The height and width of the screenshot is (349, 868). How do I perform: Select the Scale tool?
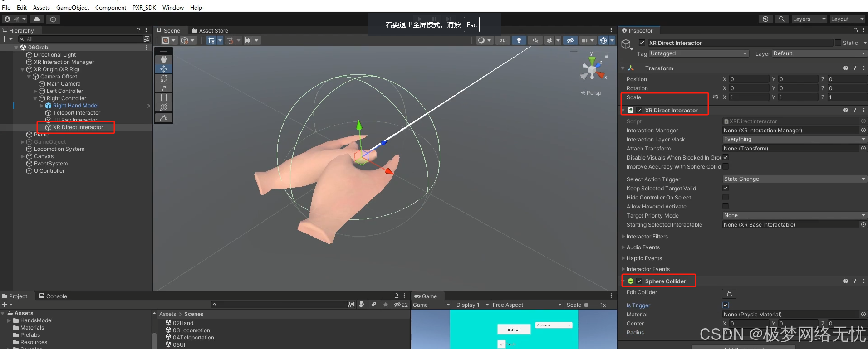click(164, 88)
